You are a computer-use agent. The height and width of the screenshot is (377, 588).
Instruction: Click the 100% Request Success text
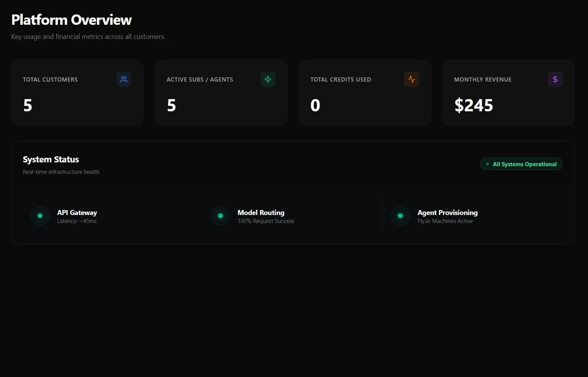pyautogui.click(x=266, y=221)
